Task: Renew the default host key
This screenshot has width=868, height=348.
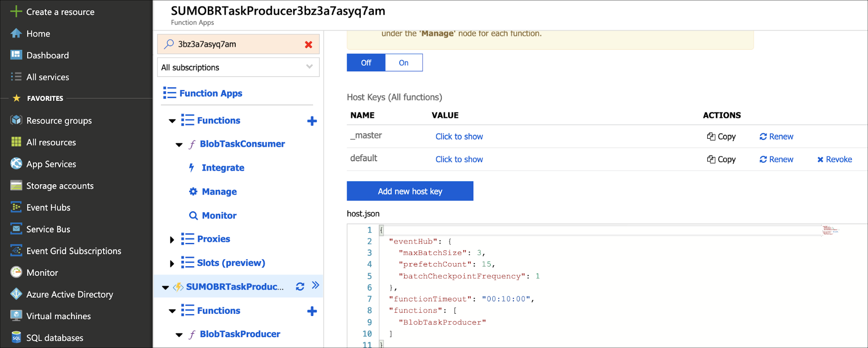Action: tap(776, 159)
